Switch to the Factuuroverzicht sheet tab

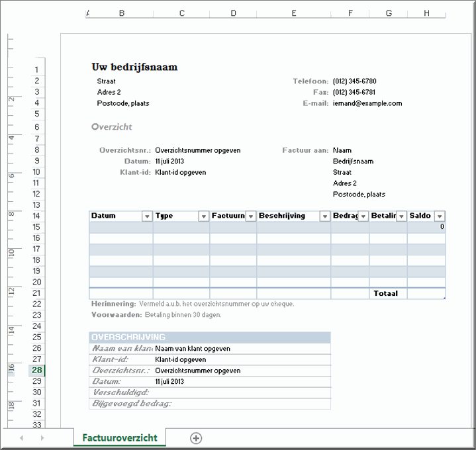[x=120, y=438]
